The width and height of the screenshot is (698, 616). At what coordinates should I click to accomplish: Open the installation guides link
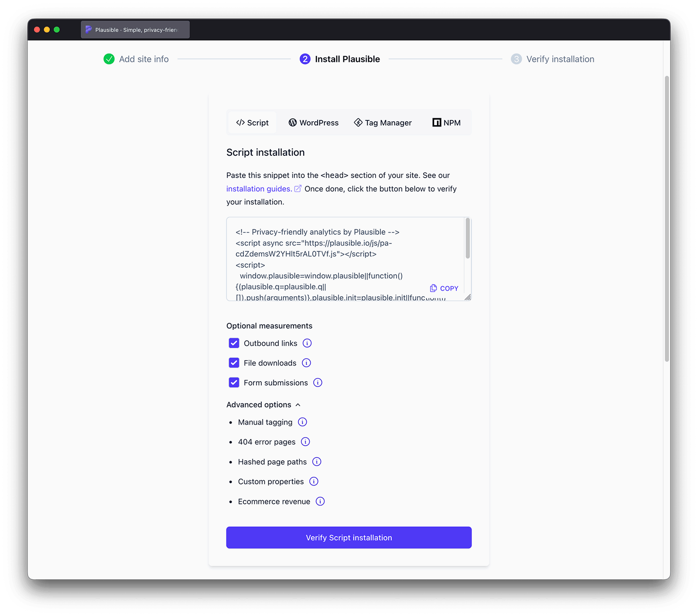(x=259, y=189)
